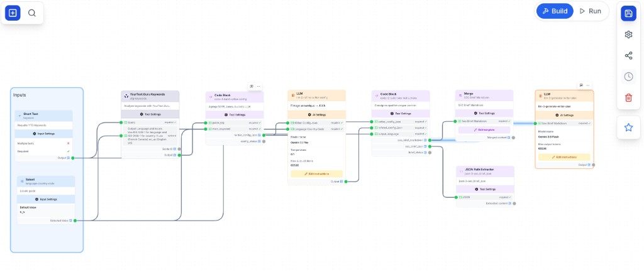The width and height of the screenshot is (644, 272).
Task: Click the YourText.Guru Keywords node title
Action: (x=147, y=94)
